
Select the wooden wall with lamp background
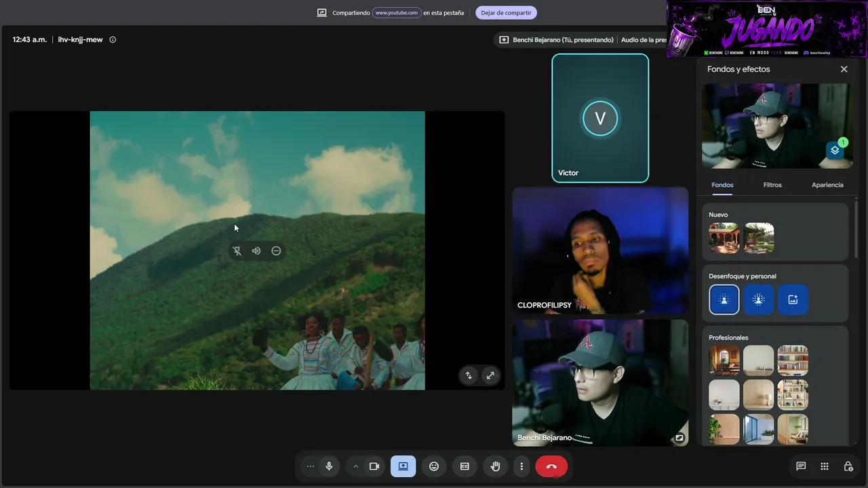coord(759,394)
